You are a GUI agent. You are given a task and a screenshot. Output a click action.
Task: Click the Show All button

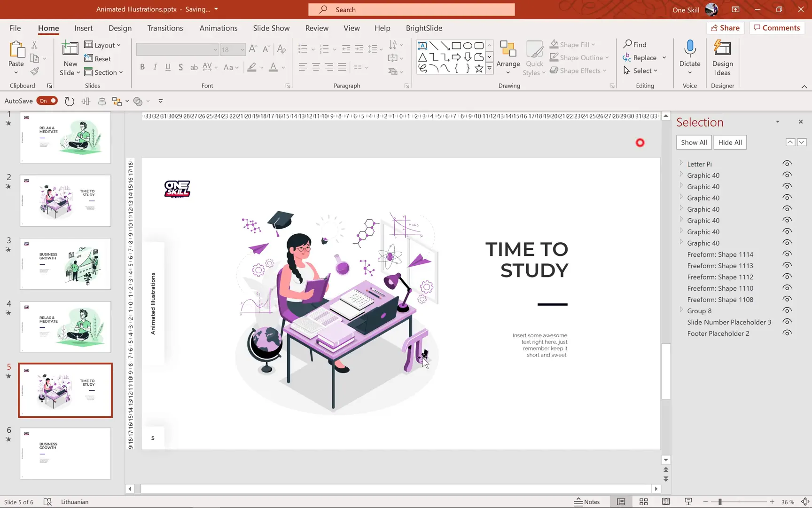coord(694,143)
